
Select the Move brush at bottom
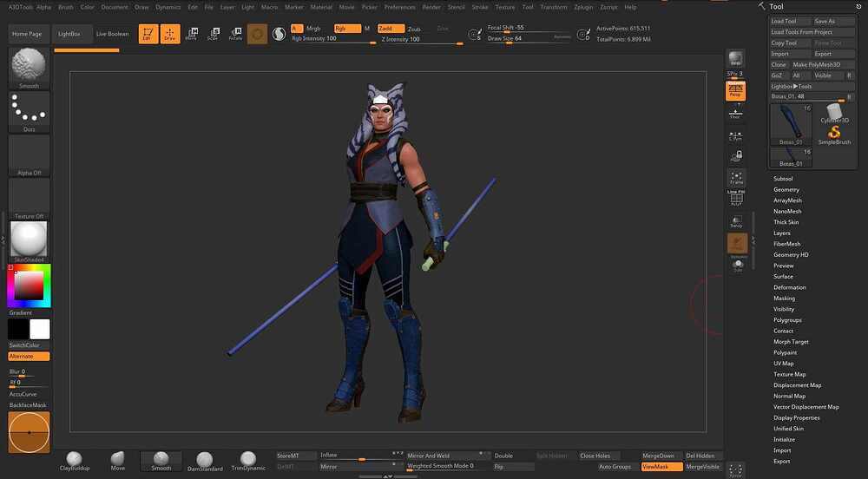[117, 461]
